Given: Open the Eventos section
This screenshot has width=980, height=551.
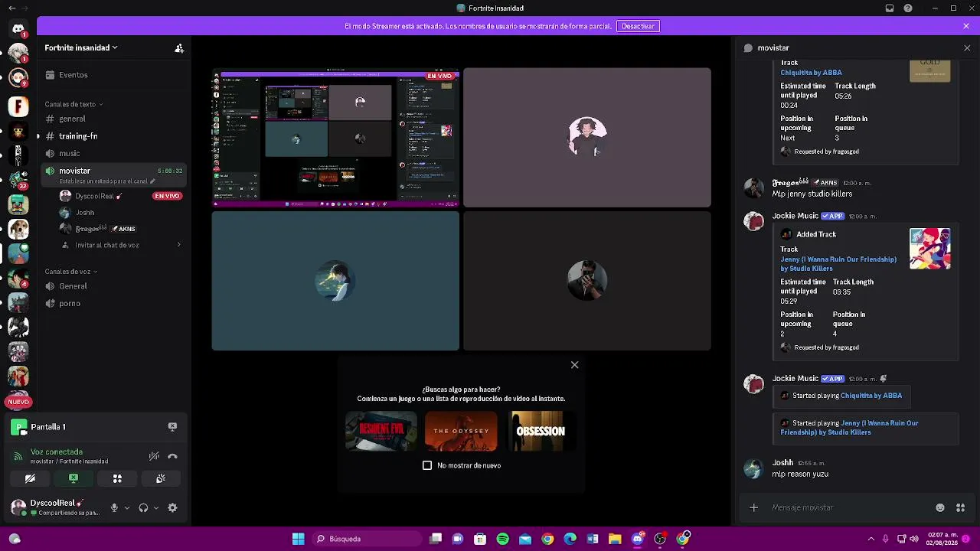Looking at the screenshot, I should click(x=112, y=75).
